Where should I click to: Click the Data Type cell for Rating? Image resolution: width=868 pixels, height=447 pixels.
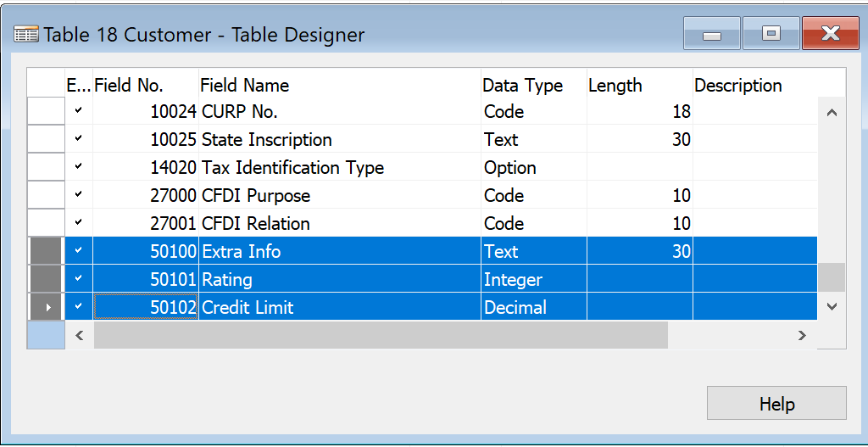pos(533,280)
